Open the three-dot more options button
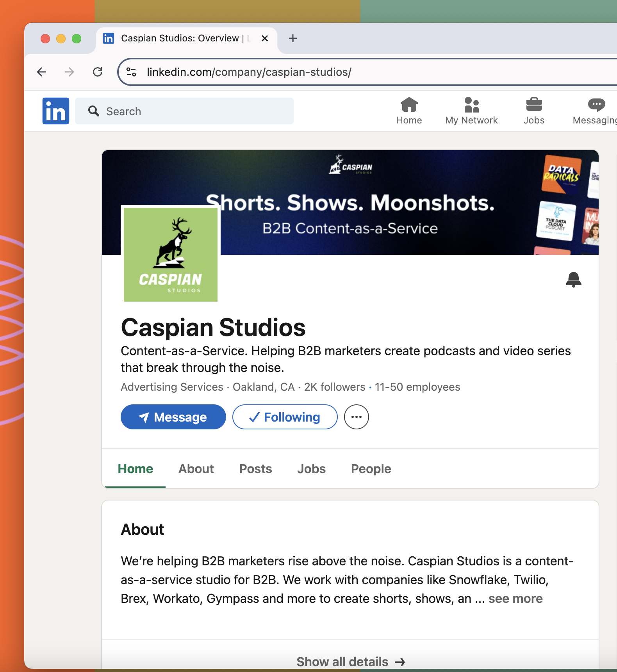617x672 pixels. coord(356,417)
